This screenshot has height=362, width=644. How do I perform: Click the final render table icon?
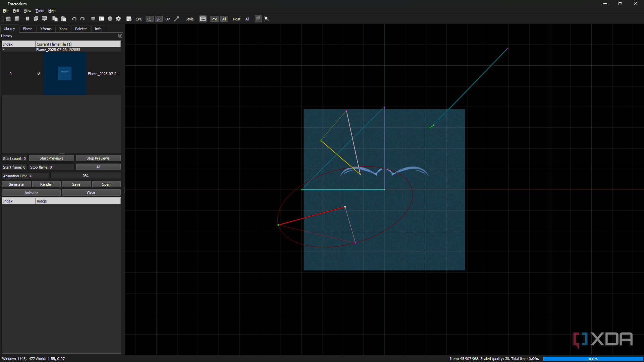[129, 19]
